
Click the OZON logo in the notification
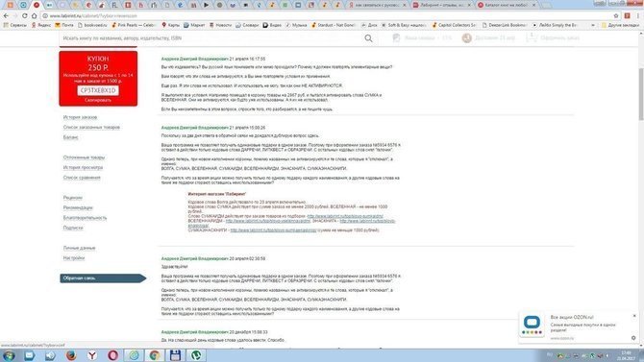(532, 325)
